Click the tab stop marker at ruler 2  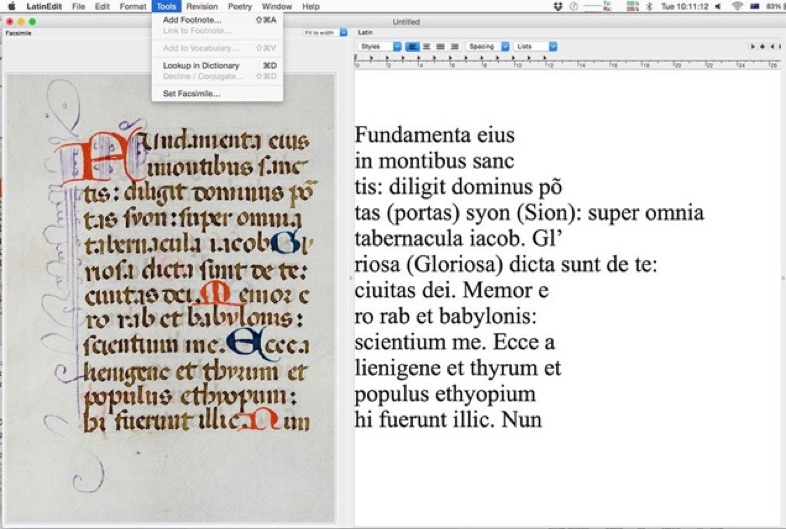click(x=387, y=59)
